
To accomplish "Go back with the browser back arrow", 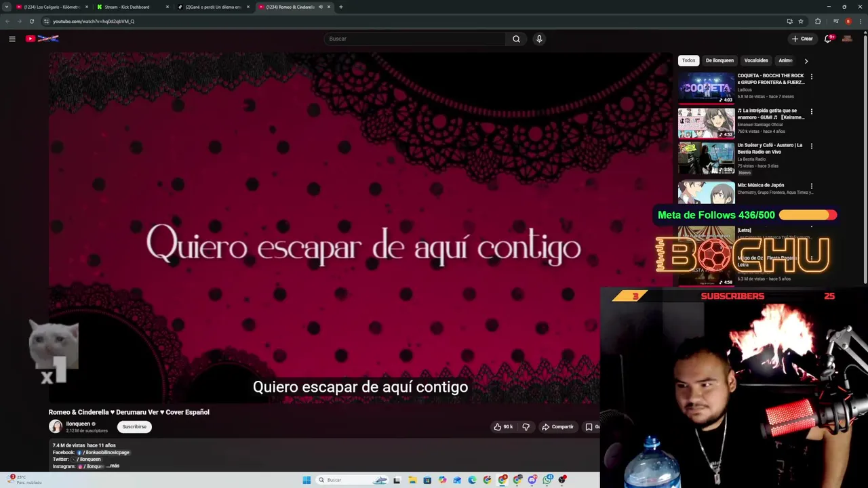I will click(7, 21).
